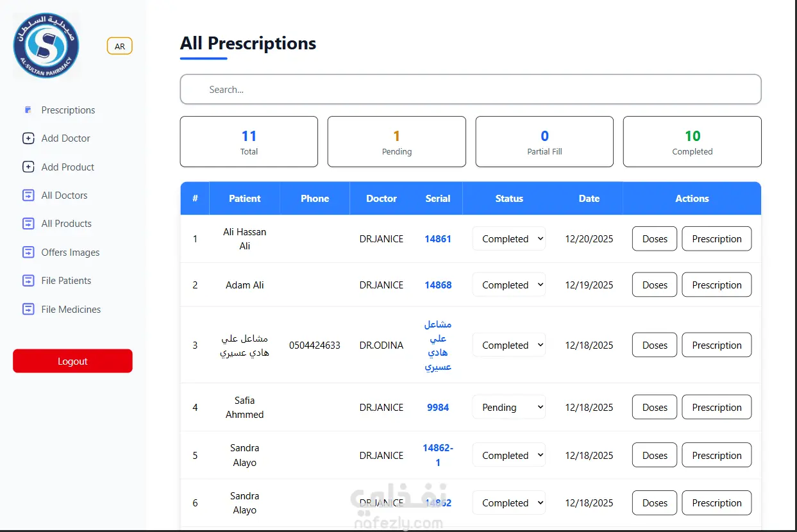The width and height of the screenshot is (797, 532).
Task: Focus the Search prescriptions field
Action: point(471,90)
